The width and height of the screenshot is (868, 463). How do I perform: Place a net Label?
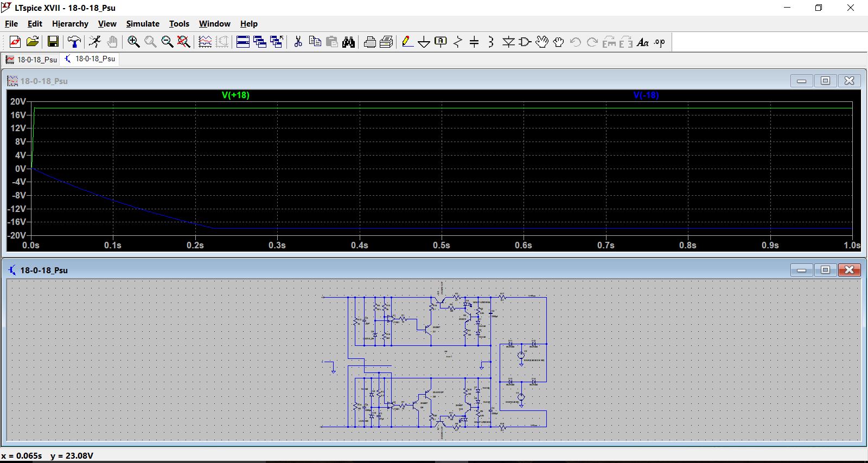441,42
